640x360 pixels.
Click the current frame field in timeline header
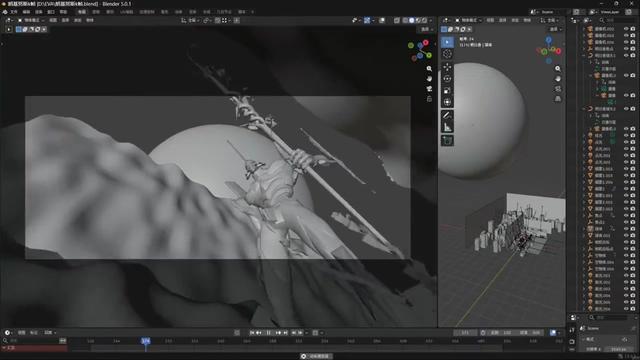465,333
